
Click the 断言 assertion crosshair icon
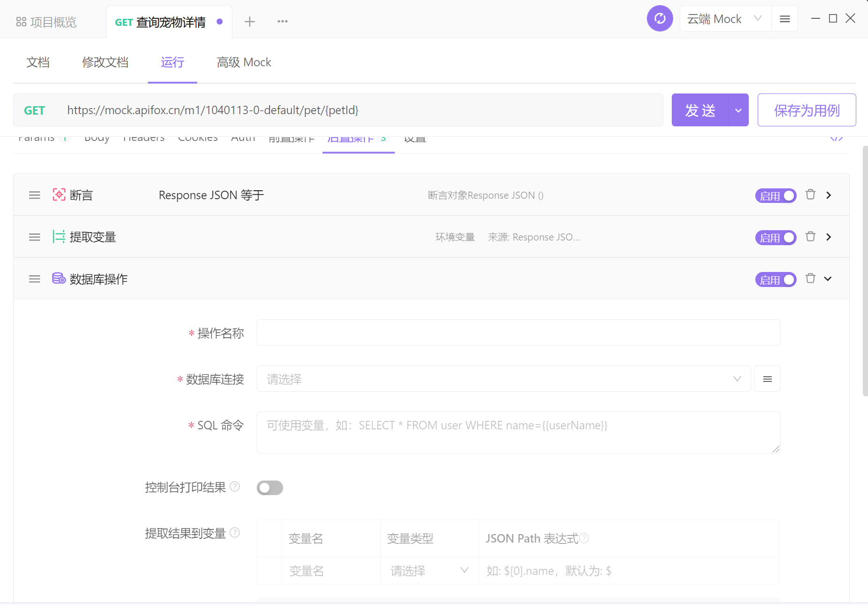point(59,194)
